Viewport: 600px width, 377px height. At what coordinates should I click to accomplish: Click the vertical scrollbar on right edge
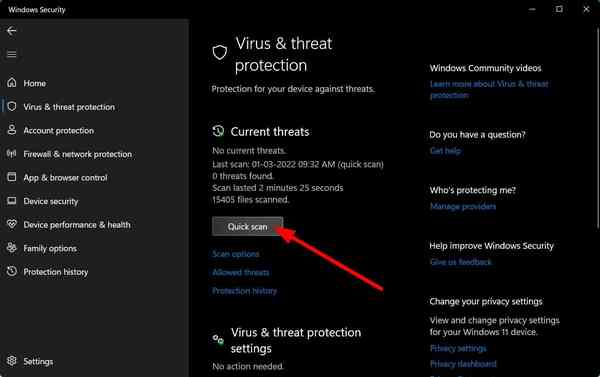pyautogui.click(x=598, y=126)
